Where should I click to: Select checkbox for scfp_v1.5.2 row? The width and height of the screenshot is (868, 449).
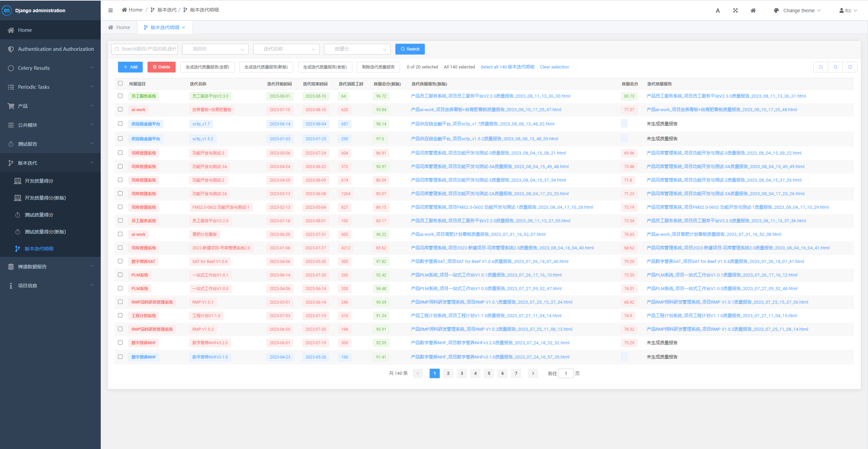120,139
